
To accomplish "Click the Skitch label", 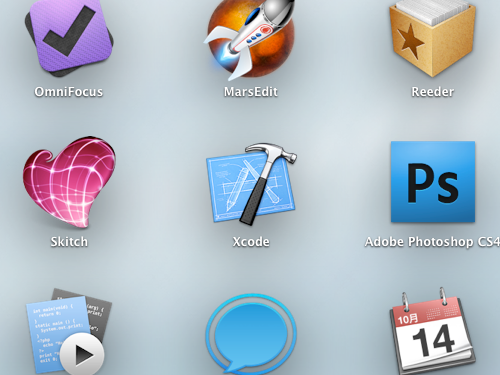I will (x=69, y=242).
